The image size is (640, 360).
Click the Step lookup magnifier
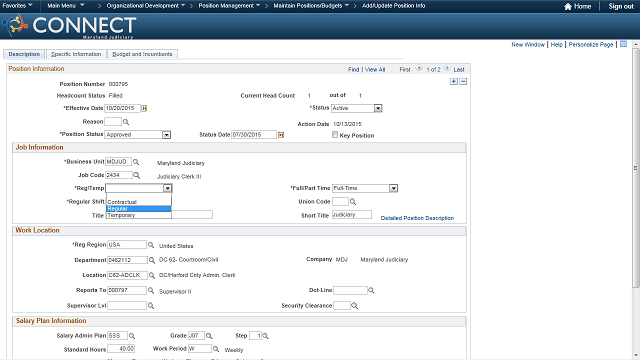(x=266, y=336)
